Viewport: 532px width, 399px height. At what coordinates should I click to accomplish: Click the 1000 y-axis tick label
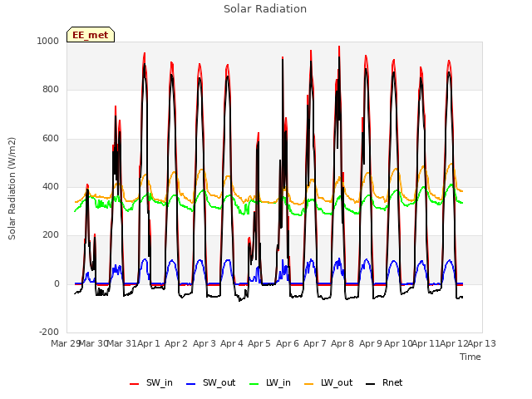tap(48, 41)
